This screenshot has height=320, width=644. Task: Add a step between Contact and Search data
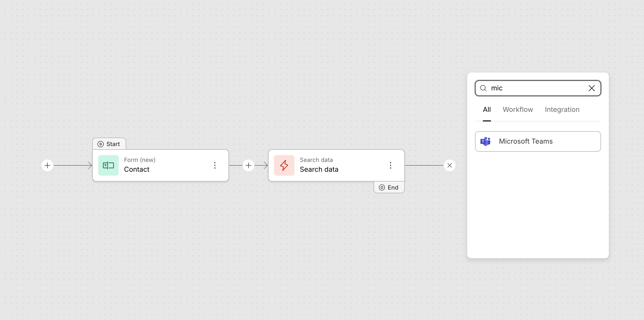(x=248, y=165)
